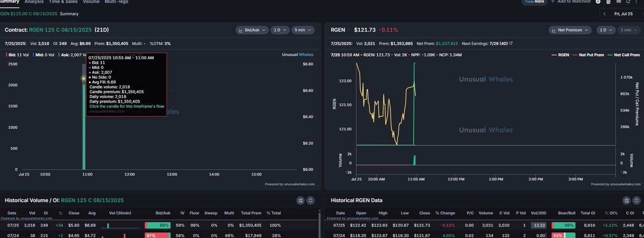Open the Bid/Ask chart type dropdown
The width and height of the screenshot is (644, 238).
pos(252,30)
